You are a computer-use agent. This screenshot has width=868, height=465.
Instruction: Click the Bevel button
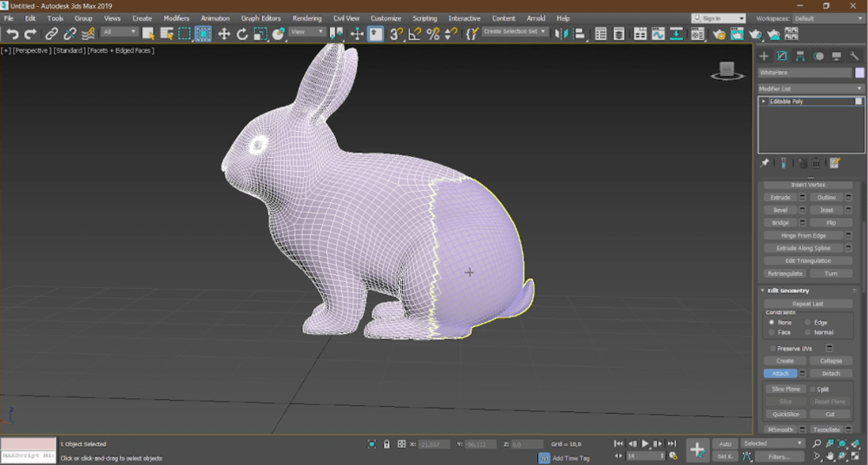click(x=780, y=210)
